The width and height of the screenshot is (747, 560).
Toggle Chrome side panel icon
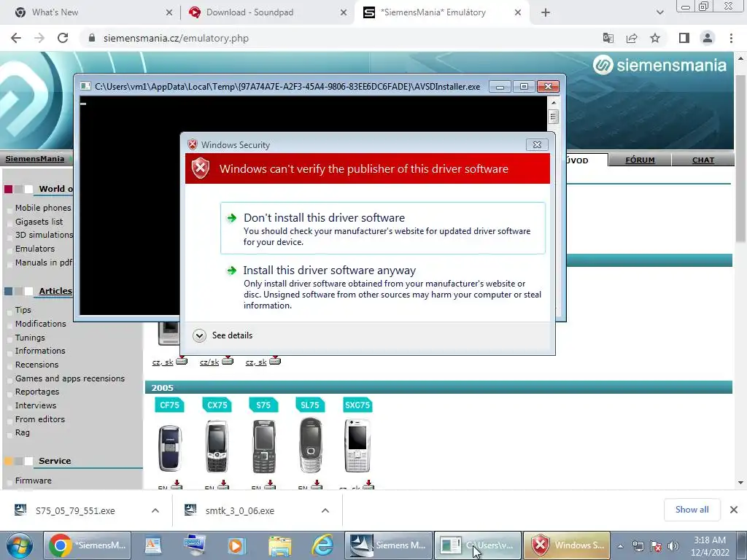pos(684,38)
